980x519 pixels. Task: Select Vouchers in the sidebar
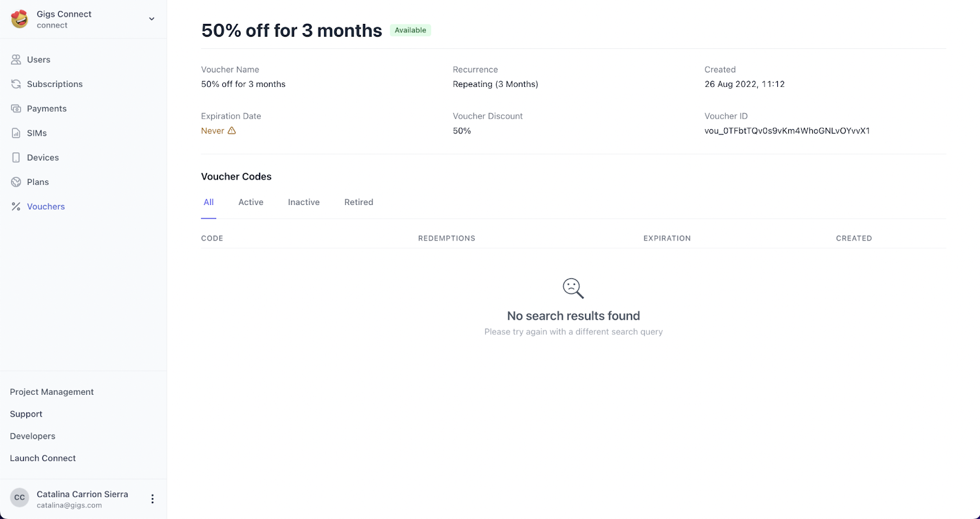click(x=46, y=206)
